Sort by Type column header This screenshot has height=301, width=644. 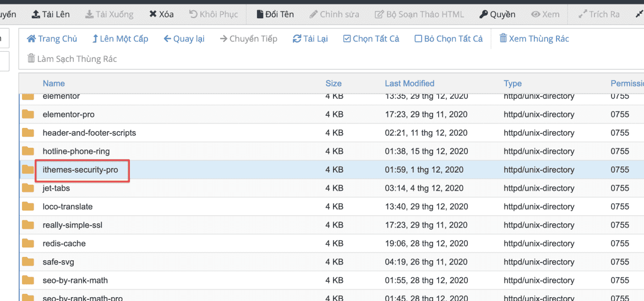512,84
